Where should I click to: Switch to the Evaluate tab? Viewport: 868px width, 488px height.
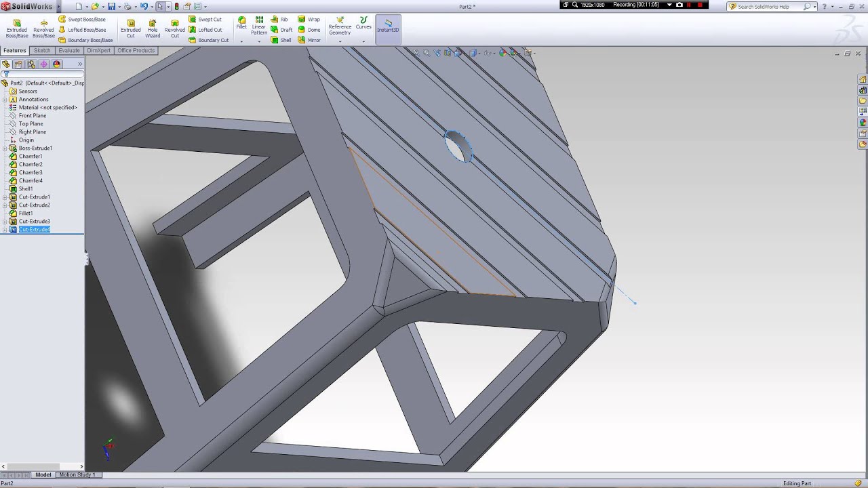pos(69,51)
